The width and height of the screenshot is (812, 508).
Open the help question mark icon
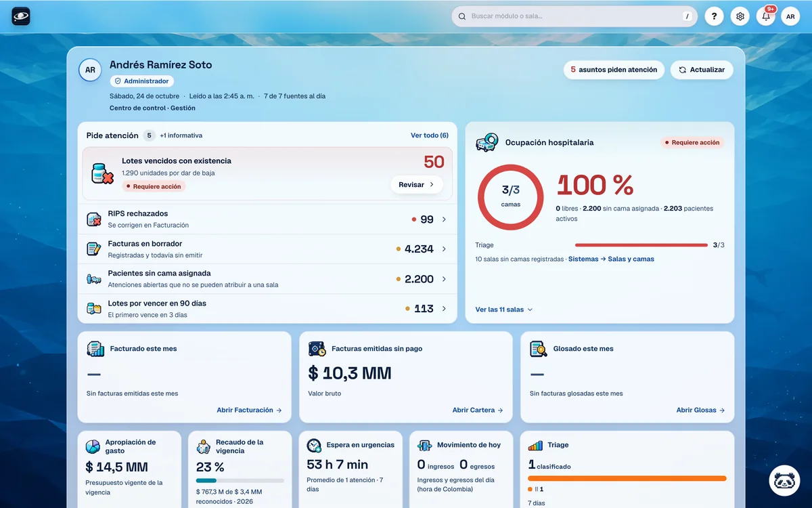pyautogui.click(x=714, y=16)
